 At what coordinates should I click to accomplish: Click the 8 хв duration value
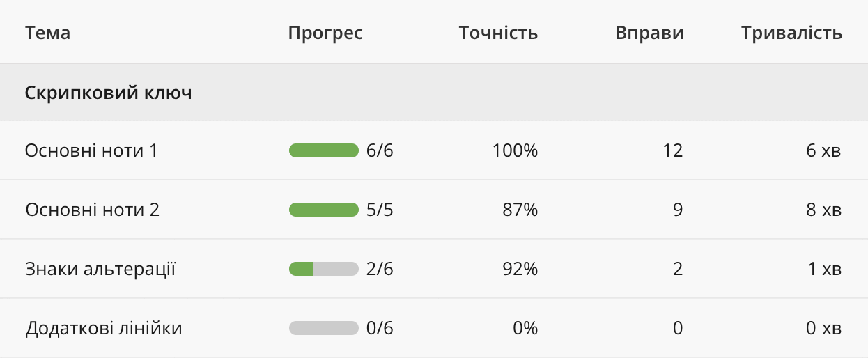pyautogui.click(x=823, y=210)
